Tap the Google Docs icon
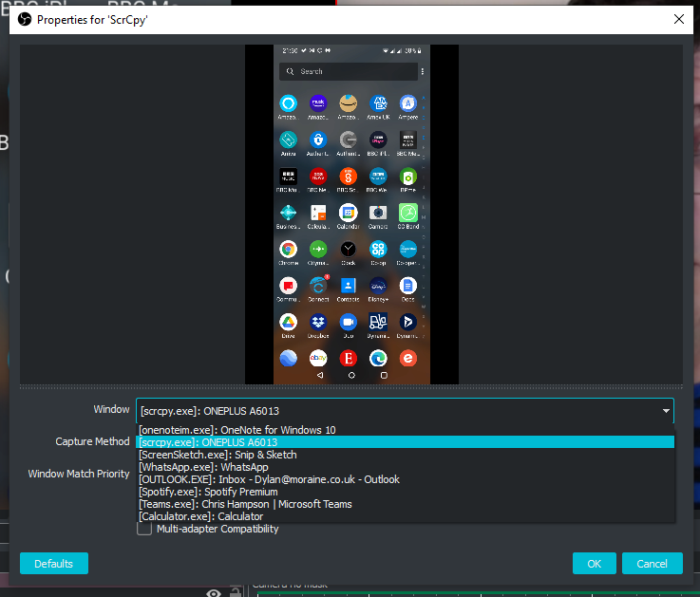The width and height of the screenshot is (700, 597). pos(408,286)
